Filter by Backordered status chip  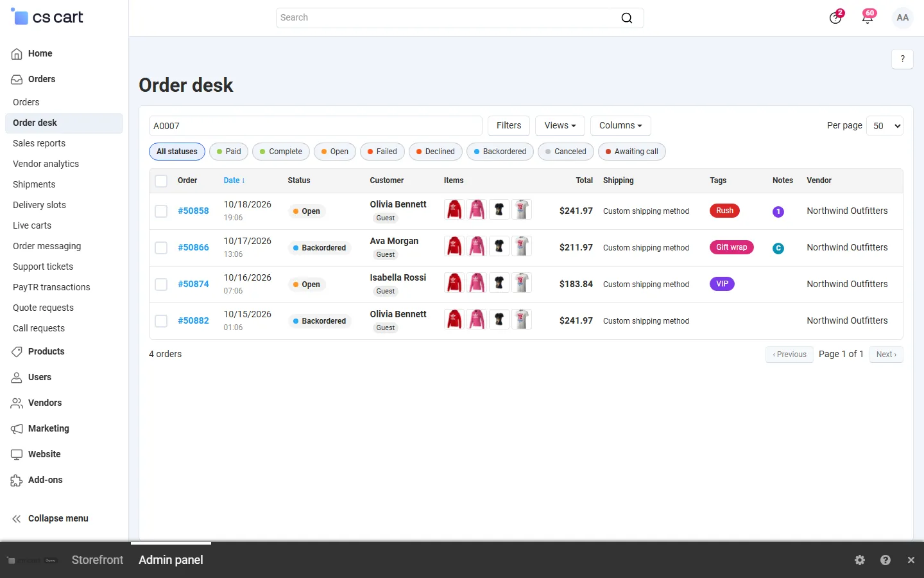click(x=500, y=152)
